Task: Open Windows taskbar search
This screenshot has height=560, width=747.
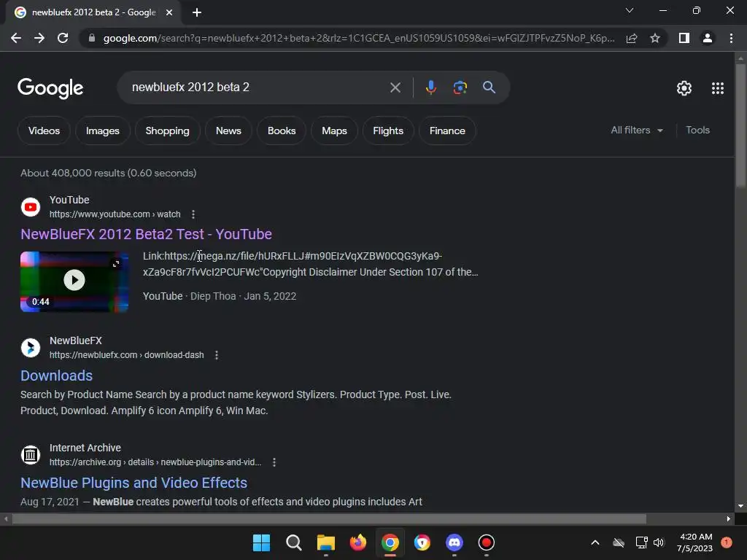Action: point(293,542)
